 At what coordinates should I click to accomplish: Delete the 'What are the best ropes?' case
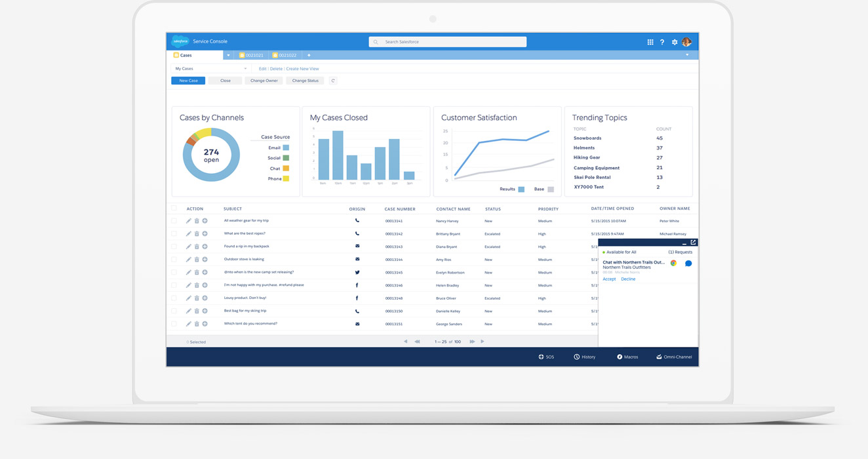197,234
